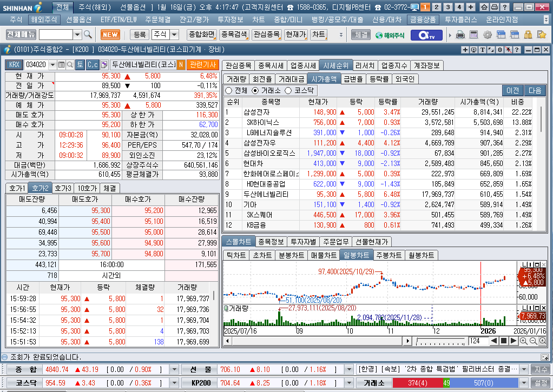Click the chart move-left triangle button
Image resolution: width=553 pixels, height=392 pixels.
[494, 341]
